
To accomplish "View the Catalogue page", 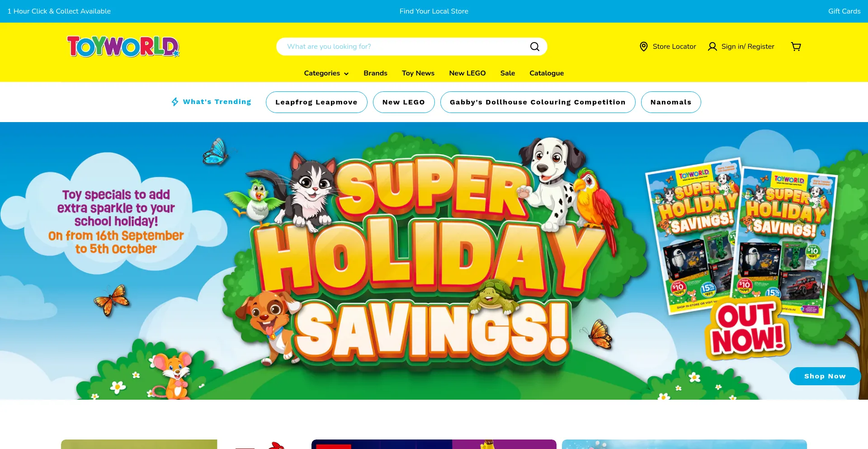I will tap(547, 73).
